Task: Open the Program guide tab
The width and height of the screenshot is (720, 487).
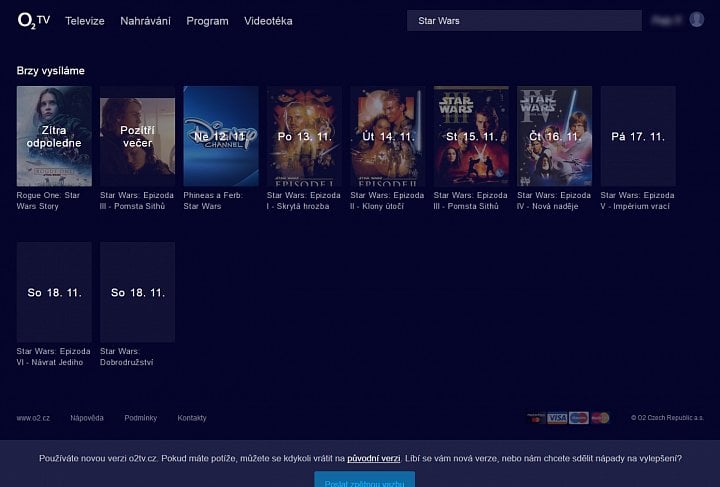Action: coord(207,21)
